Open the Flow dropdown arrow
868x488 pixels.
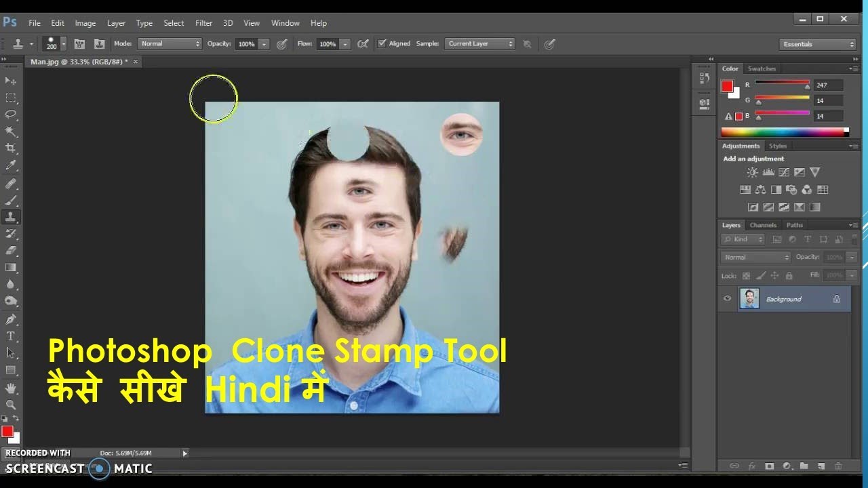point(345,44)
